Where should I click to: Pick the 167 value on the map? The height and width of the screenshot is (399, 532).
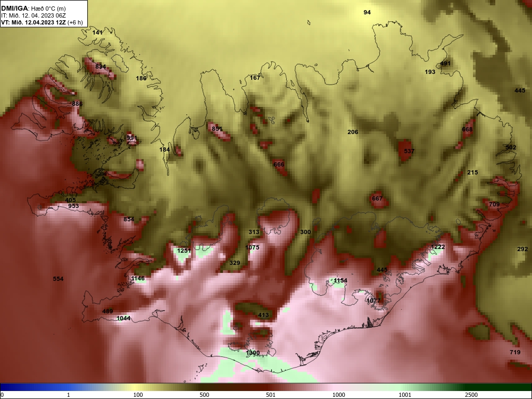click(255, 78)
